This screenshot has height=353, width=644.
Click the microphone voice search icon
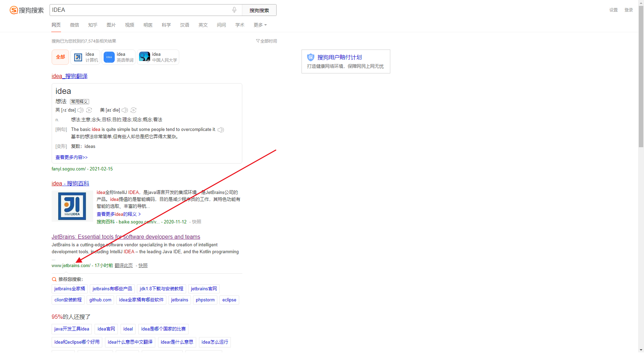click(x=234, y=10)
